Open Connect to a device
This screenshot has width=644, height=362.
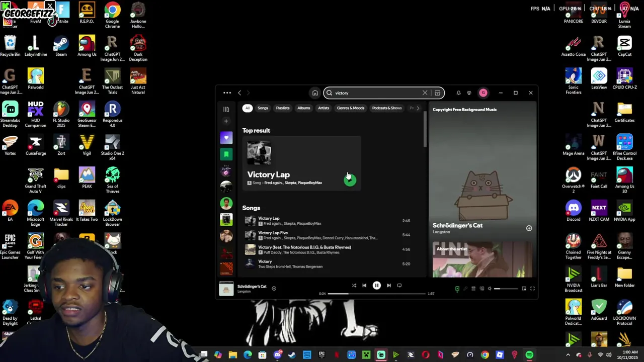coord(481,289)
